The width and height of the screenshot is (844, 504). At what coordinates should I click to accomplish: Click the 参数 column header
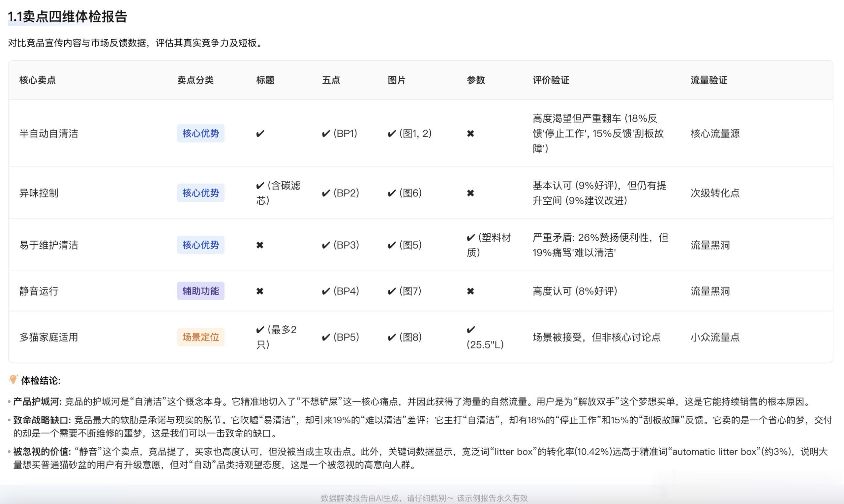[476, 80]
